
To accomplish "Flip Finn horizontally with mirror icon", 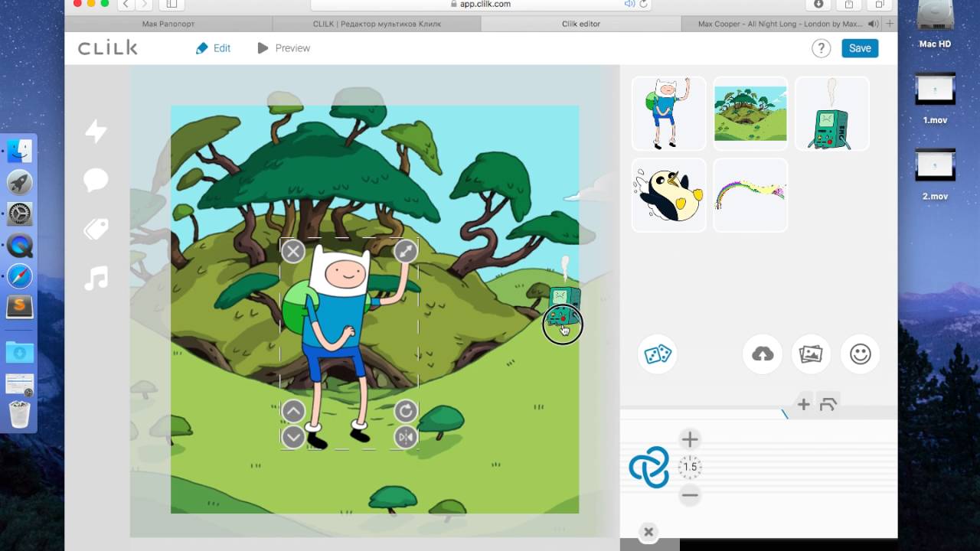I will click(406, 437).
